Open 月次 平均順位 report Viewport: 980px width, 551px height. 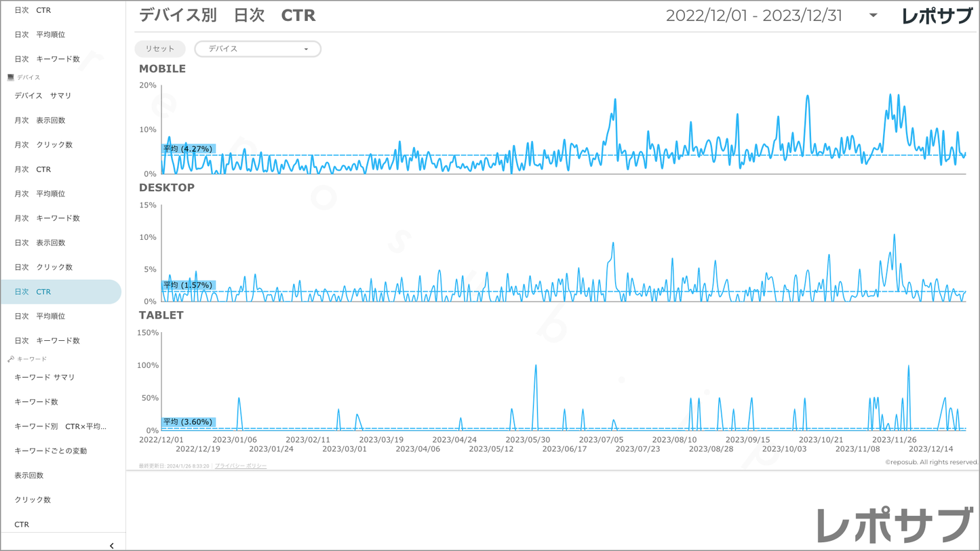(40, 194)
